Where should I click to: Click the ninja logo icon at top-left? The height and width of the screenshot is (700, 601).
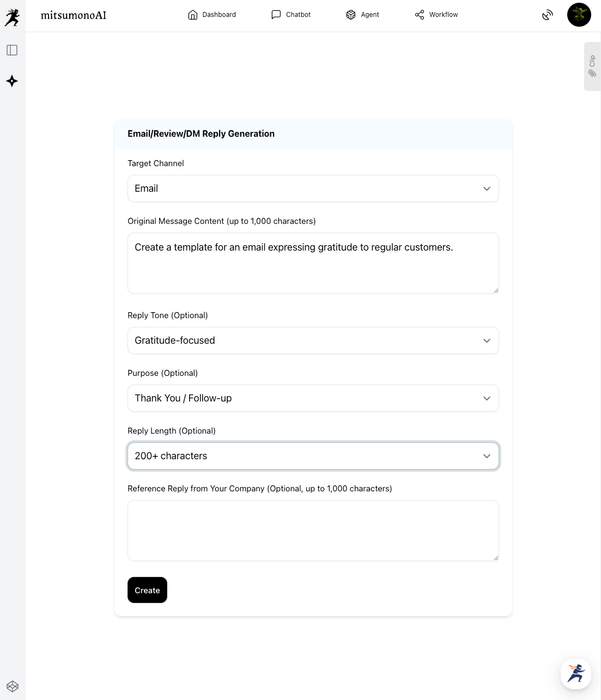pyautogui.click(x=12, y=17)
